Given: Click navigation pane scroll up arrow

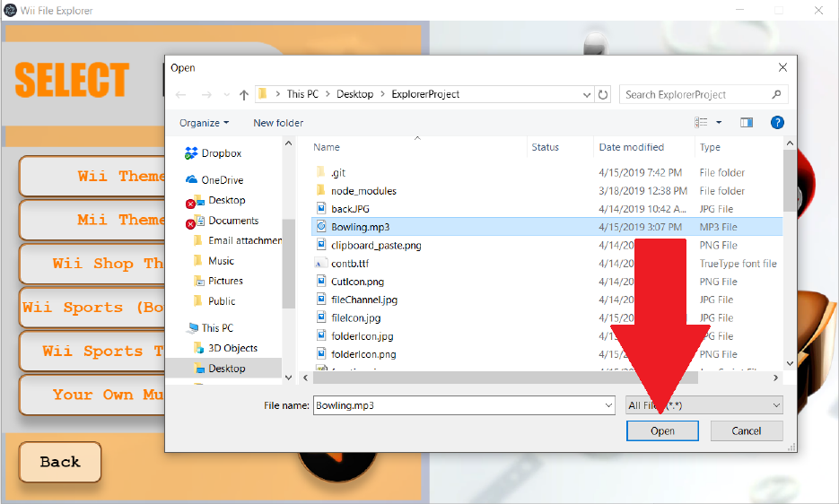Looking at the screenshot, I should coord(288,143).
